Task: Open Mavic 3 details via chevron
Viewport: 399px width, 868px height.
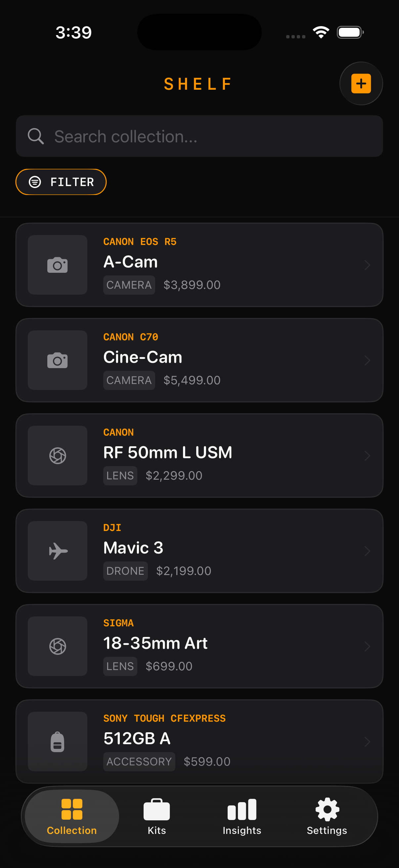Action: 367,551
